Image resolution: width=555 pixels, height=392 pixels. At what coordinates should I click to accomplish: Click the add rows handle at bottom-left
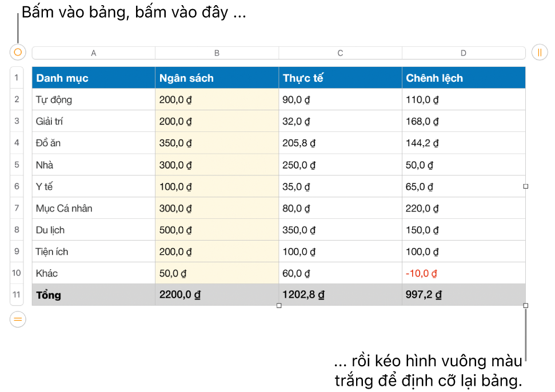tap(18, 319)
